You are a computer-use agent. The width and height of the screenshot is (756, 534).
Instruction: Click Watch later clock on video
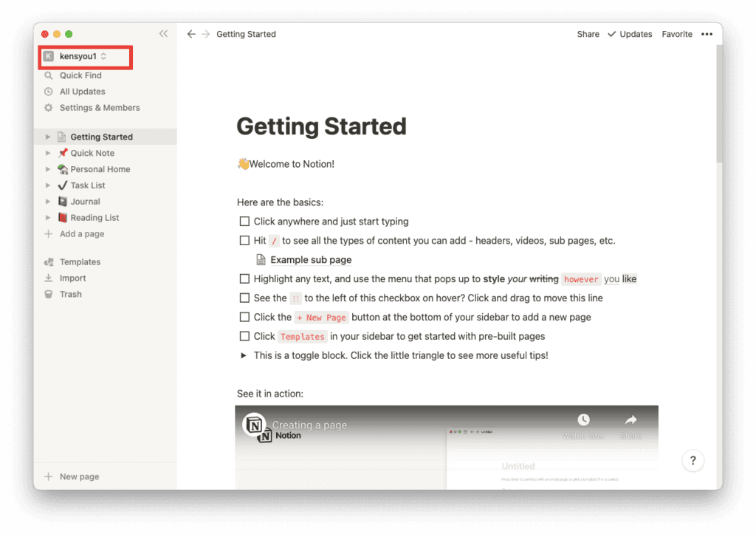[x=583, y=420]
